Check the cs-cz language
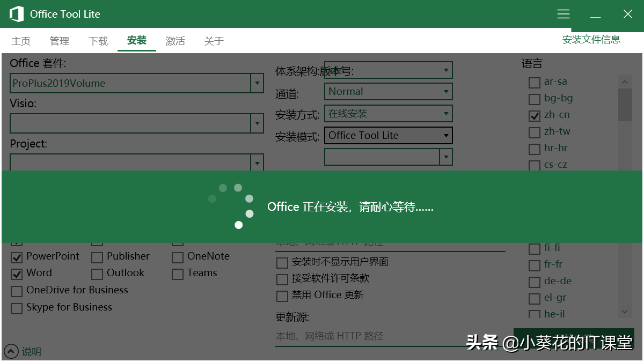The height and width of the screenshot is (362, 644). [x=535, y=166]
